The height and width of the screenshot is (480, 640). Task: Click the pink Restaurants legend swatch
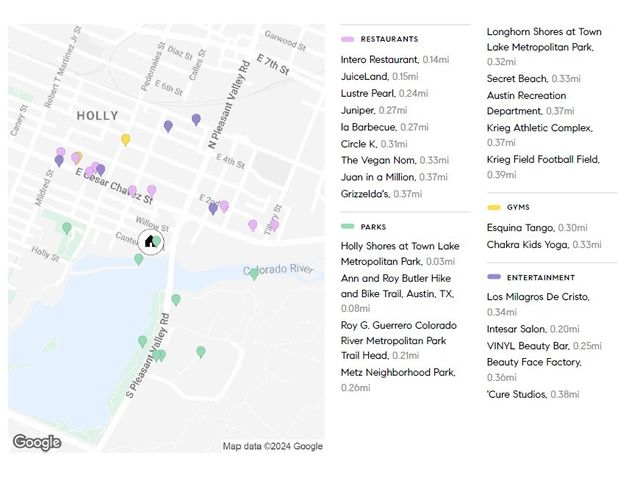coord(347,39)
